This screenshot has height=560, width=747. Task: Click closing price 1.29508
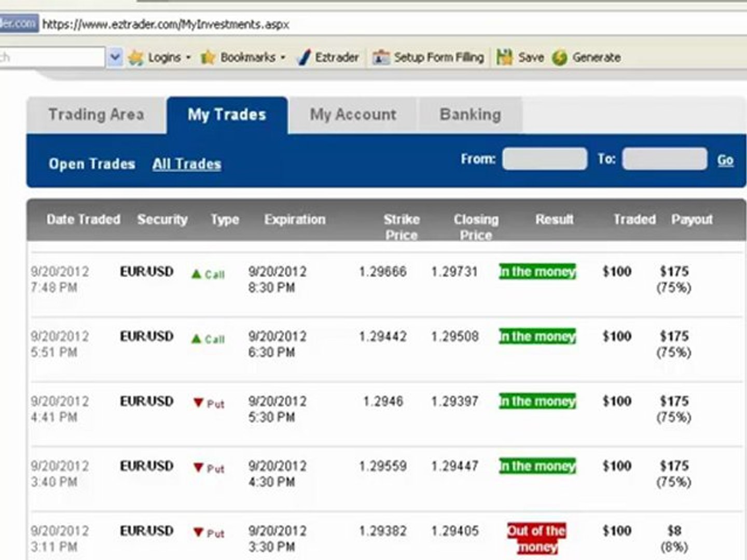(454, 337)
